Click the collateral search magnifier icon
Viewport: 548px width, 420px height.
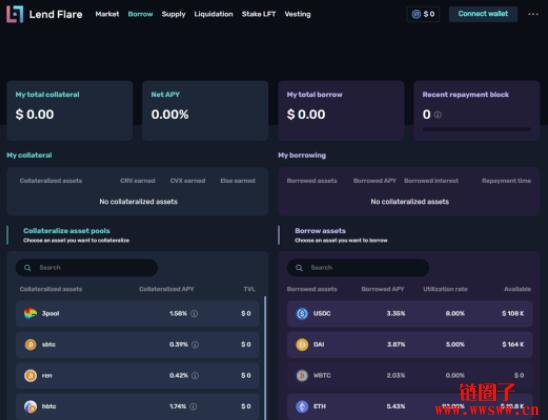28,268
